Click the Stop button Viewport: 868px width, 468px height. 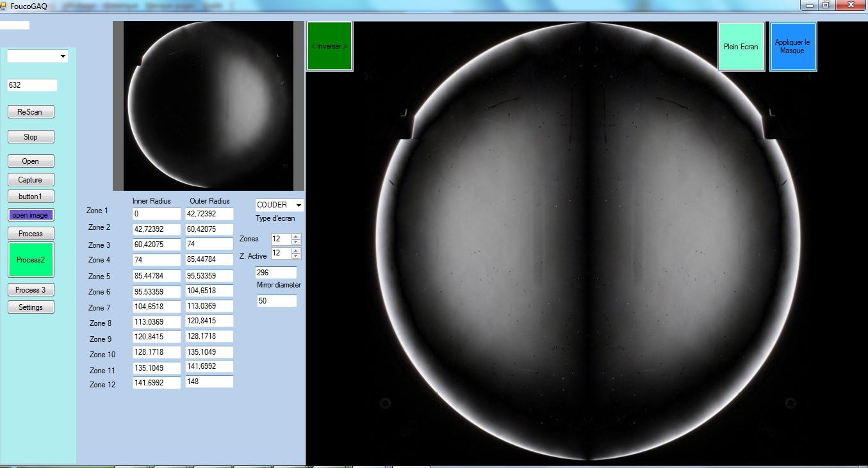31,136
